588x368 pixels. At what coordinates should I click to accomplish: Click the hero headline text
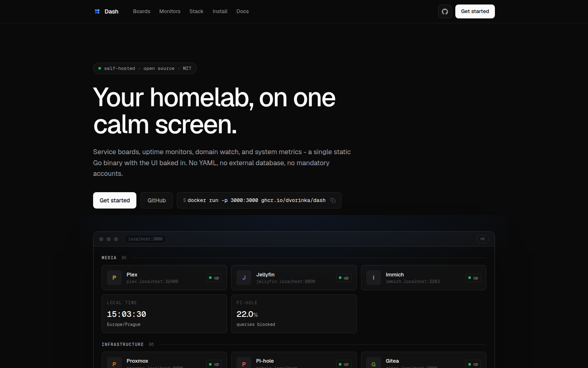[x=214, y=111]
